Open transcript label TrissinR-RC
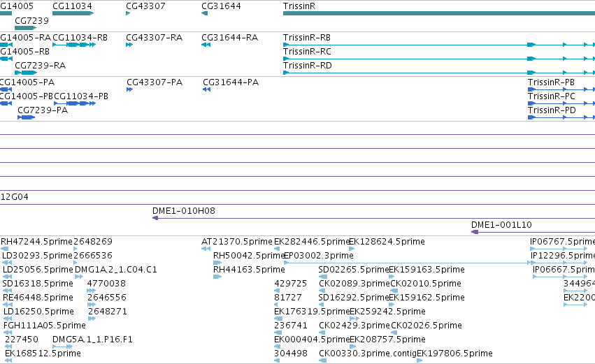 point(307,52)
